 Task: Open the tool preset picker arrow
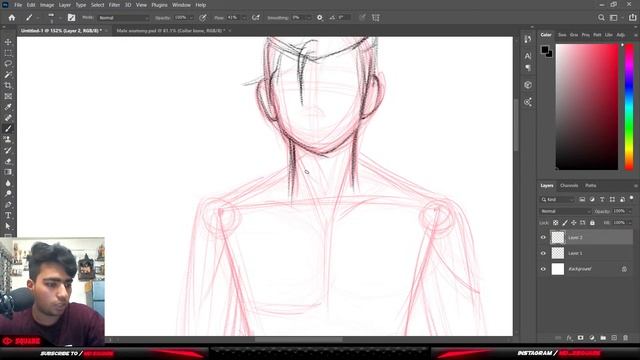(x=38, y=18)
